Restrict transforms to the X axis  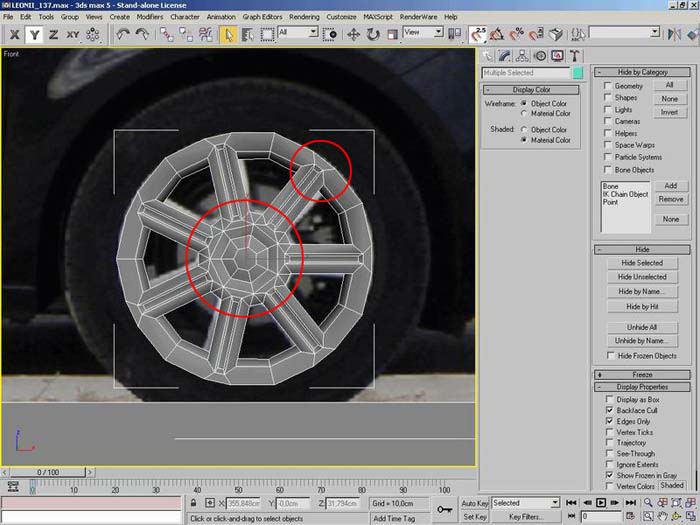(14, 34)
